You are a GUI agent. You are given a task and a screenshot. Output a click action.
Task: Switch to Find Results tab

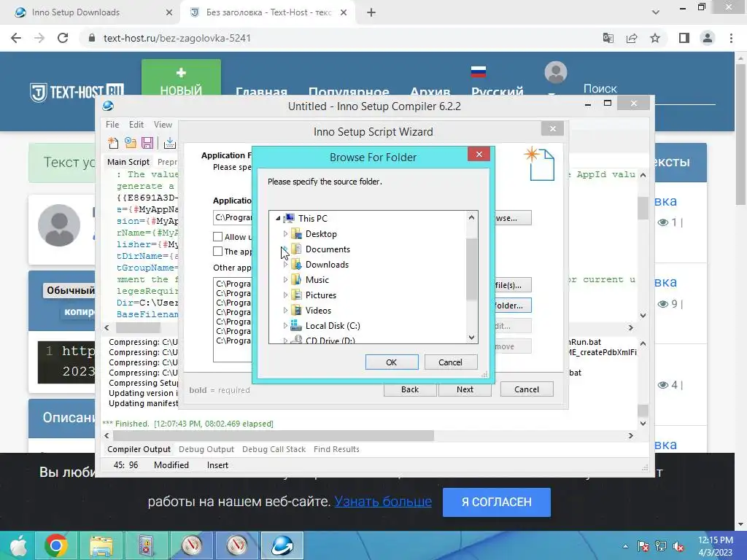point(336,449)
